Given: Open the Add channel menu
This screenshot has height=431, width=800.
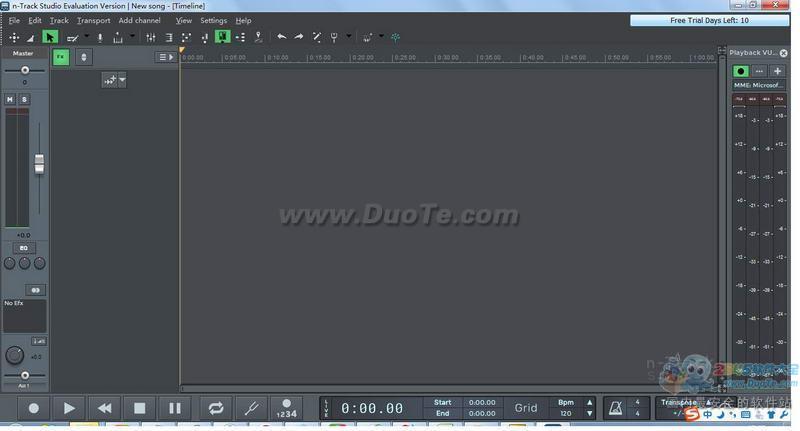Looking at the screenshot, I should [x=139, y=20].
